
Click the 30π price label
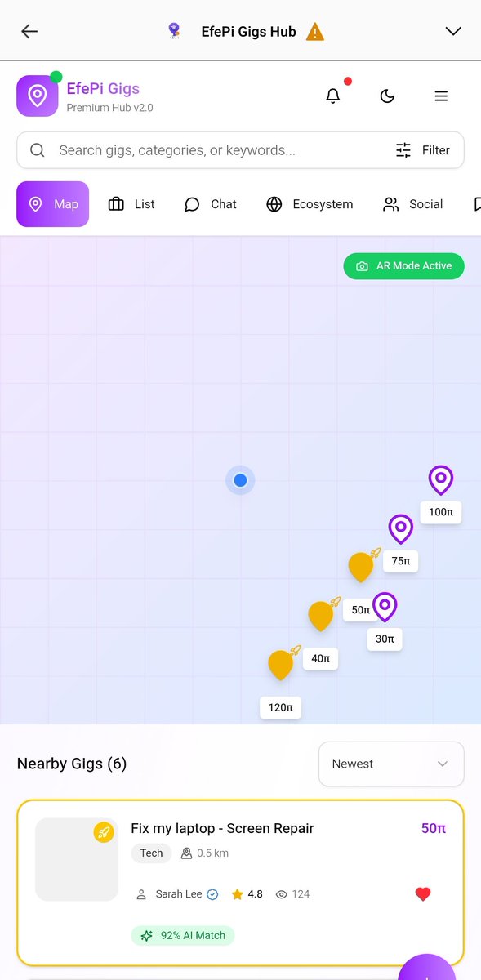click(x=385, y=639)
